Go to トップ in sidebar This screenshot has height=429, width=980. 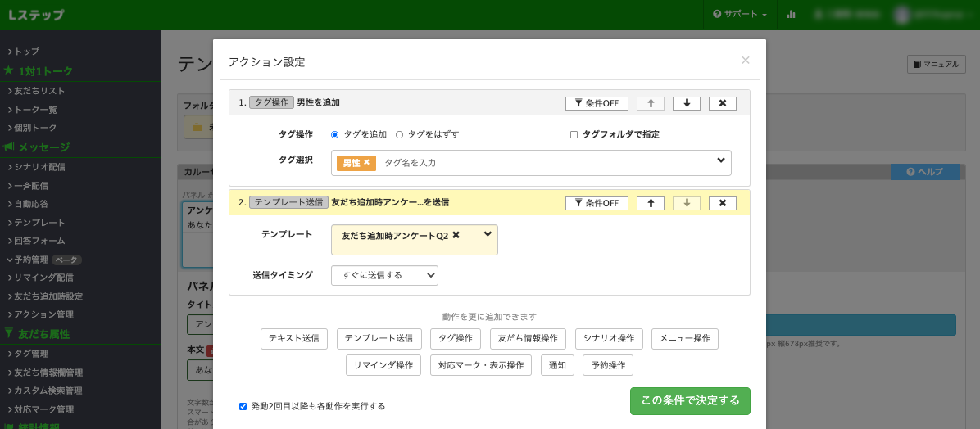pyautogui.click(x=26, y=52)
